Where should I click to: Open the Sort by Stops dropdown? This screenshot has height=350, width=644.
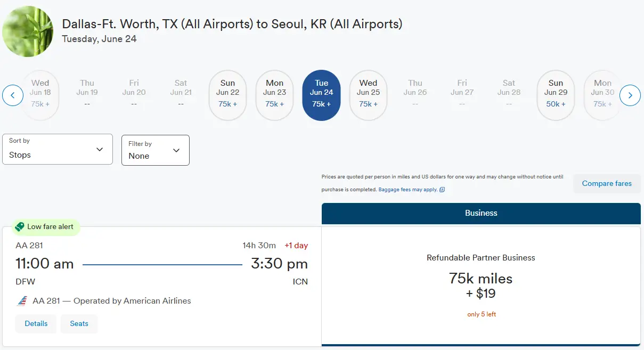58,149
